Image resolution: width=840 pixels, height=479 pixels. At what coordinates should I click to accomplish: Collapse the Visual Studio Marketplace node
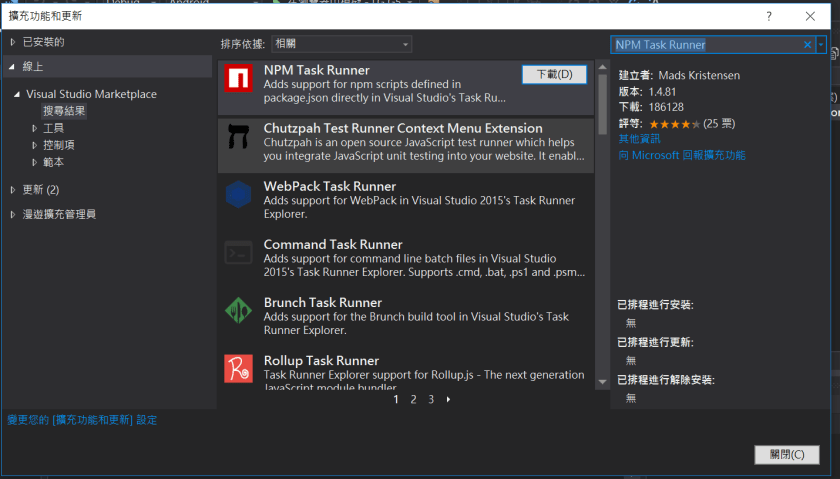click(x=17, y=94)
